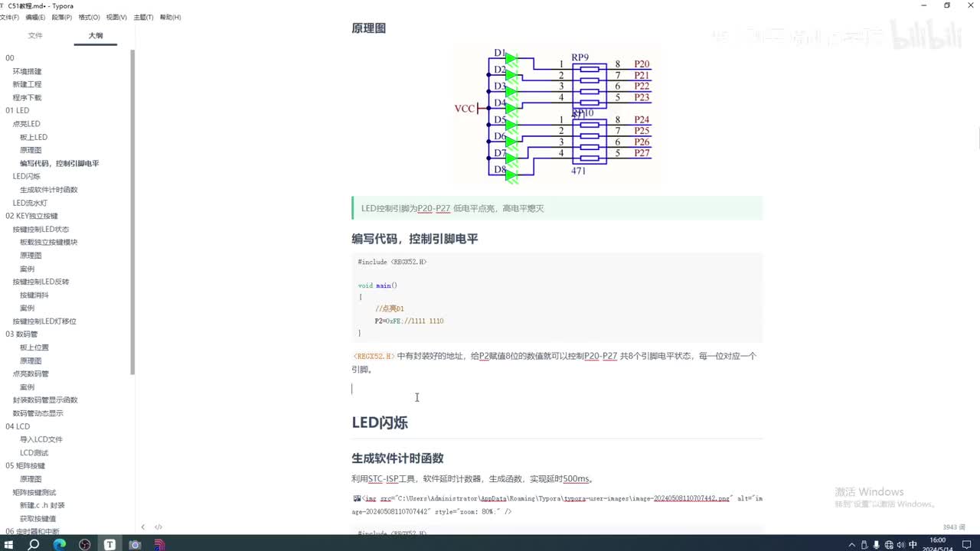Open the 主题(T) menu
The width and height of the screenshot is (980, 551).
point(143,17)
